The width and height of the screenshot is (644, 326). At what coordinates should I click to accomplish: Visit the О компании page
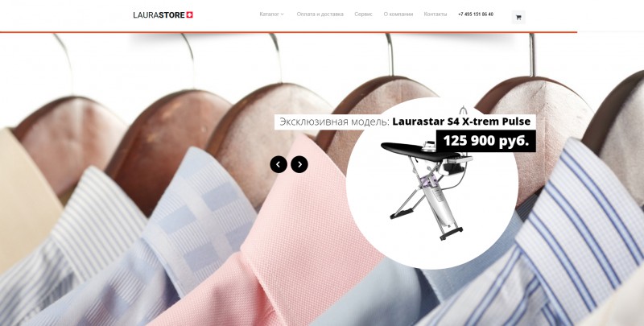(398, 14)
